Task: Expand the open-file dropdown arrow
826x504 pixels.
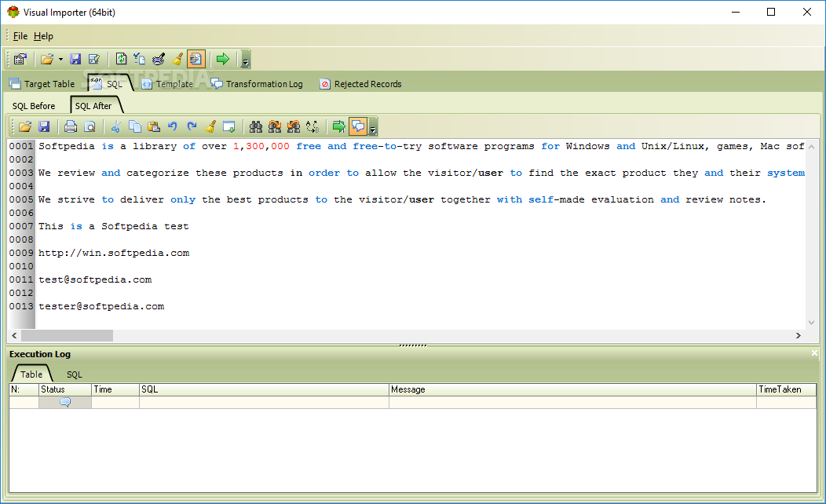Action: pos(60,59)
